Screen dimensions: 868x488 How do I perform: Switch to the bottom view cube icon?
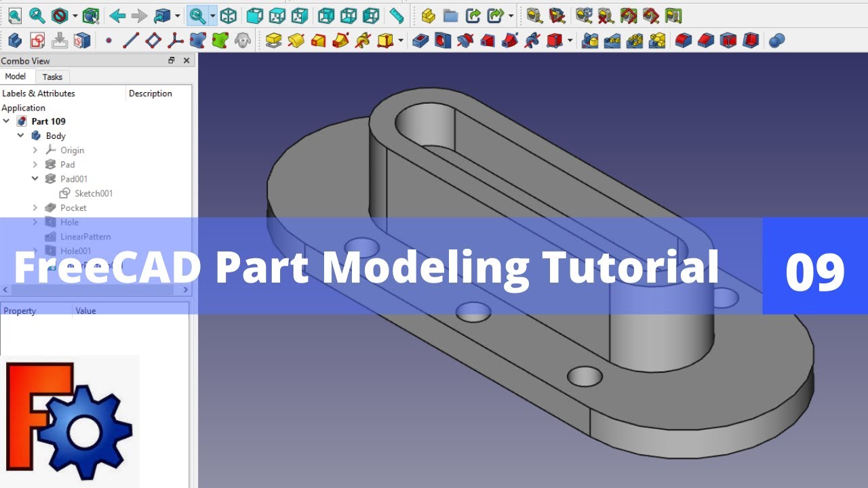click(349, 15)
